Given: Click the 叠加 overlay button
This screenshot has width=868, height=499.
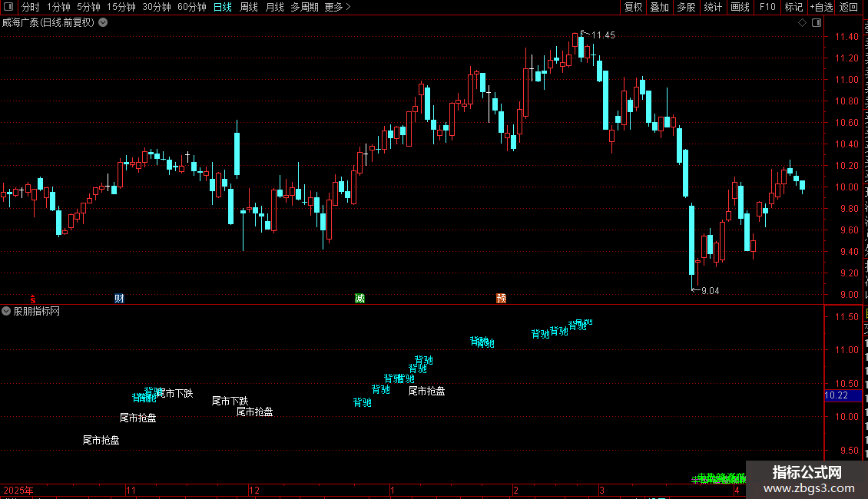Looking at the screenshot, I should [659, 7].
